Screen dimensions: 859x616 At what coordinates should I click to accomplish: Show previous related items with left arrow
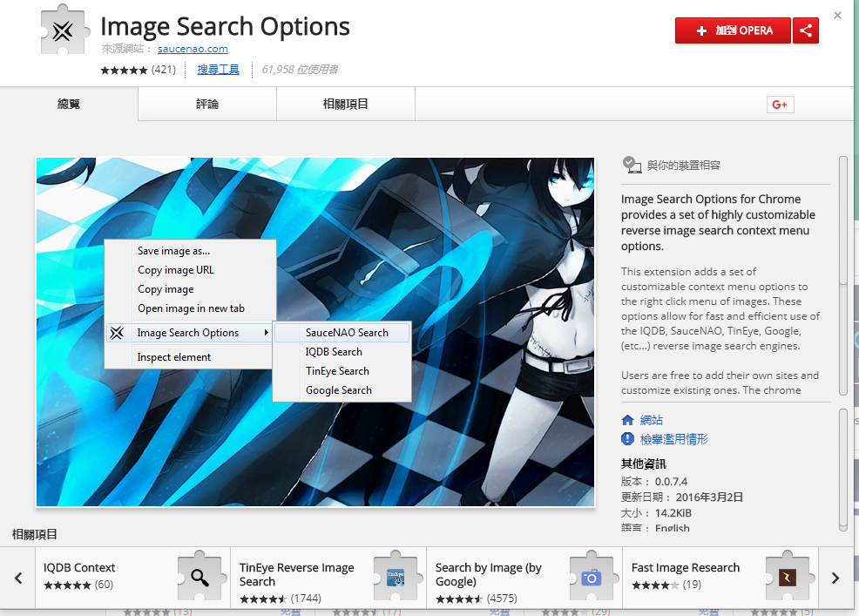click(x=18, y=578)
